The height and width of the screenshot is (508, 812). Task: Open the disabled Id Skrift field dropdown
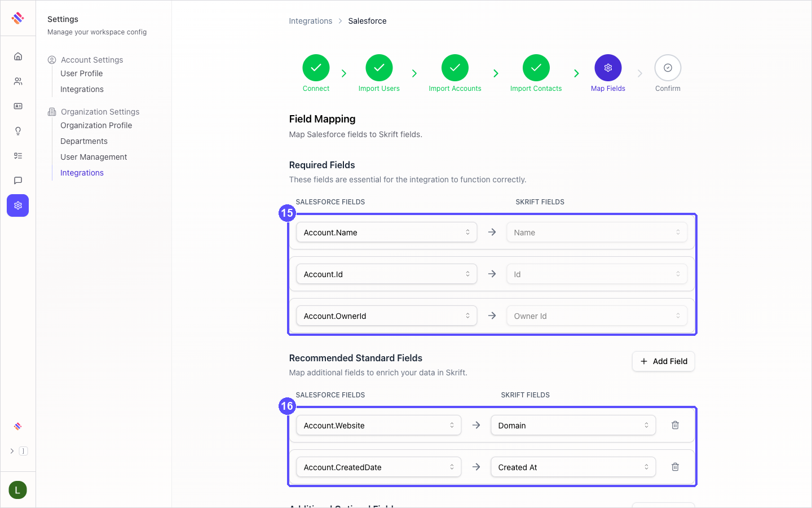click(x=597, y=274)
